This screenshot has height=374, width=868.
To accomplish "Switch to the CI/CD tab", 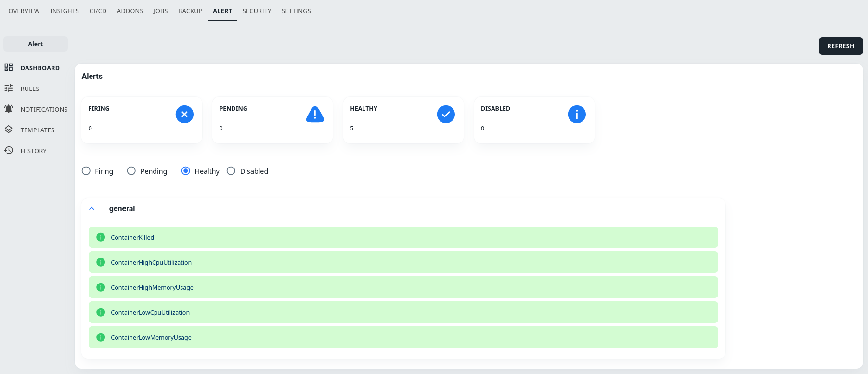I will [98, 11].
